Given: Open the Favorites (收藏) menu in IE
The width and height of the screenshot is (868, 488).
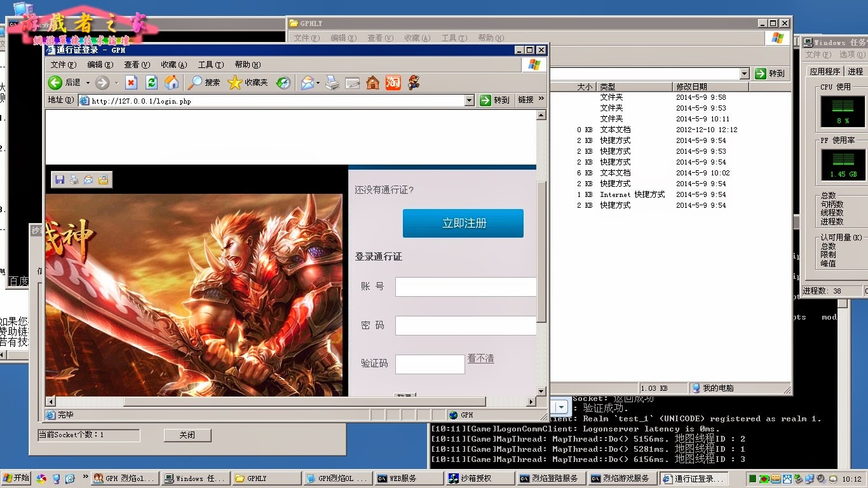Looking at the screenshot, I should [x=174, y=65].
